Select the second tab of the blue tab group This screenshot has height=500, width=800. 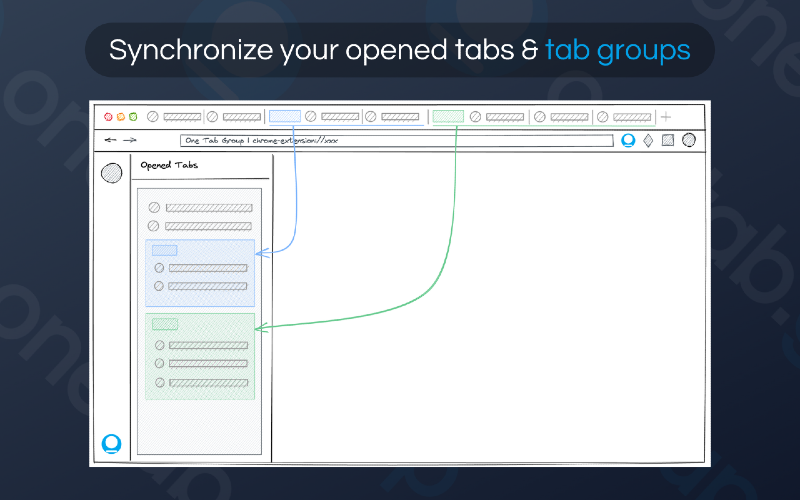click(392, 117)
